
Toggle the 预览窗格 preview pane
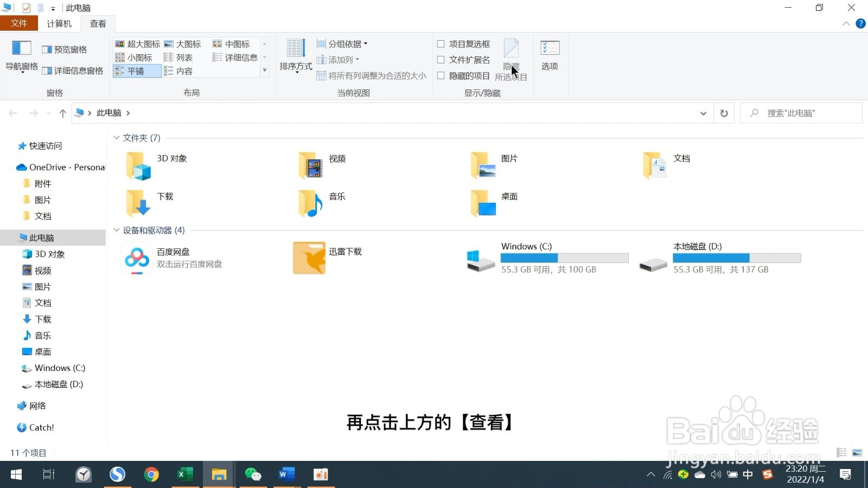coord(65,49)
